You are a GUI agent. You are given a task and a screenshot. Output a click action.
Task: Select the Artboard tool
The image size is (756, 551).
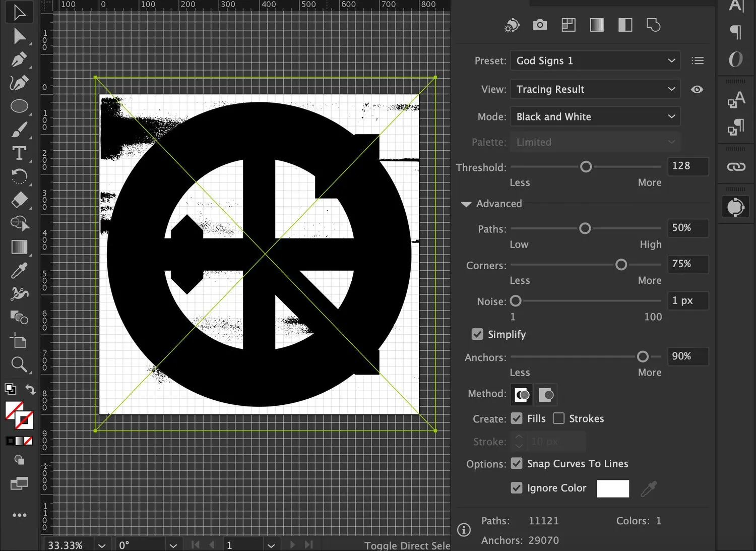[19, 341]
